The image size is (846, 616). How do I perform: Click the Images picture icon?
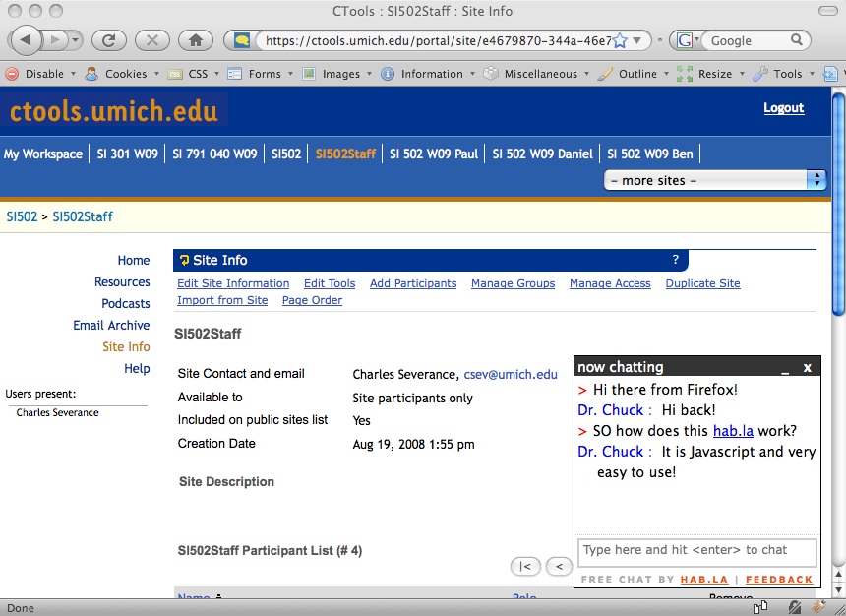tap(309, 74)
